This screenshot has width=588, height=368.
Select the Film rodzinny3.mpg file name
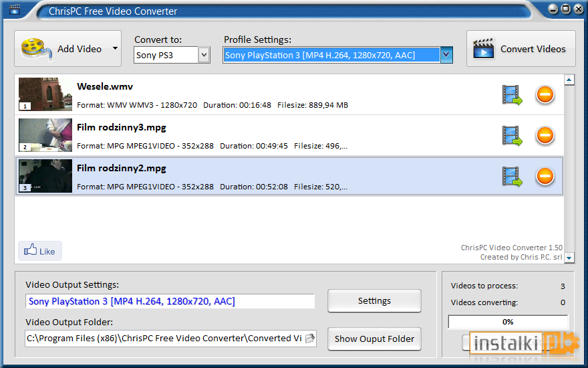(x=122, y=128)
